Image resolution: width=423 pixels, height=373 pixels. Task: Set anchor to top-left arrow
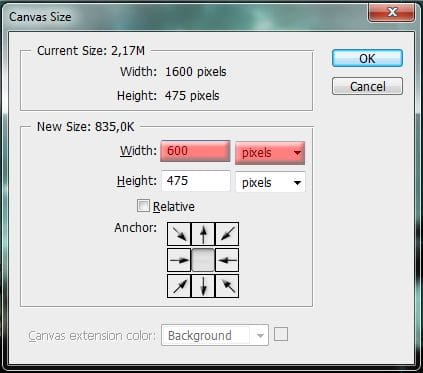tap(179, 234)
